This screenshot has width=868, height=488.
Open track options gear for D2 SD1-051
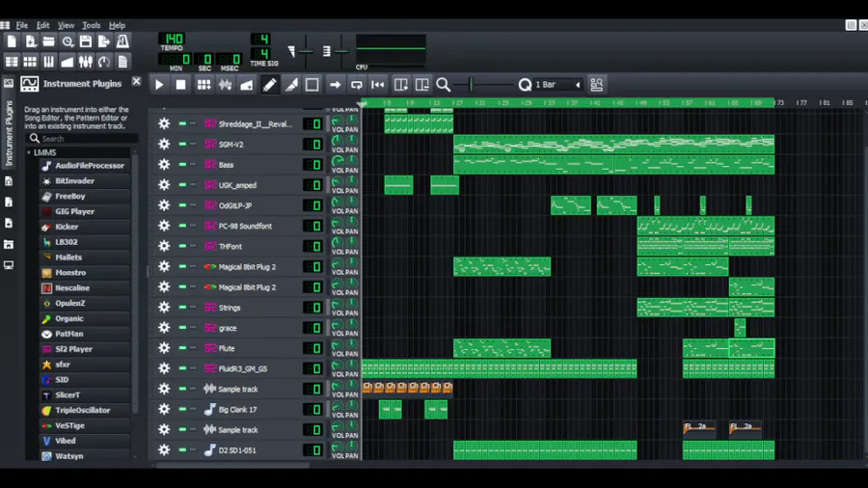pyautogui.click(x=164, y=449)
